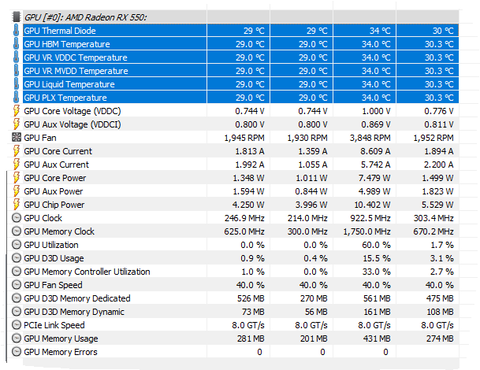Select the GPU Memory Controller Utilization label
This screenshot has height=370, width=480.
pos(87,271)
